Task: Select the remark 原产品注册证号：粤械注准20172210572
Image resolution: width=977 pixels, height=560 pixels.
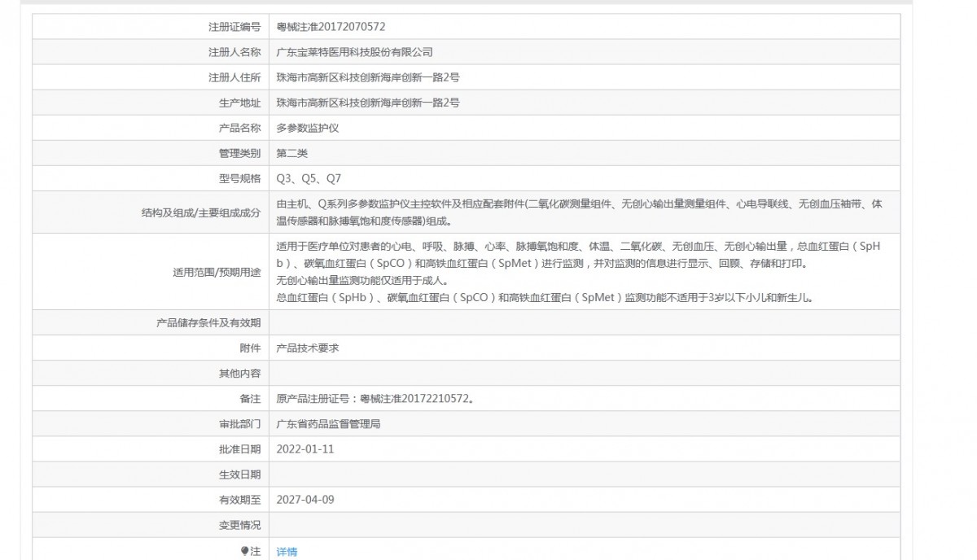Action: coord(375,398)
